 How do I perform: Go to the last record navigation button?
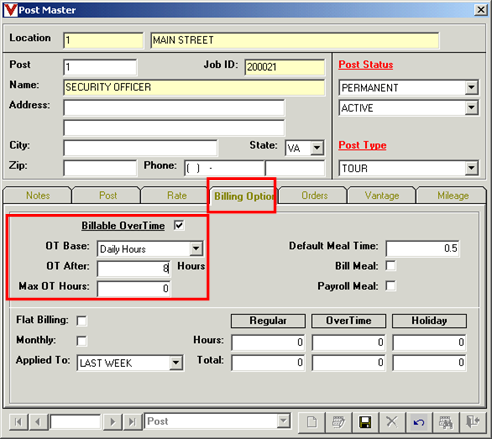[x=132, y=422]
